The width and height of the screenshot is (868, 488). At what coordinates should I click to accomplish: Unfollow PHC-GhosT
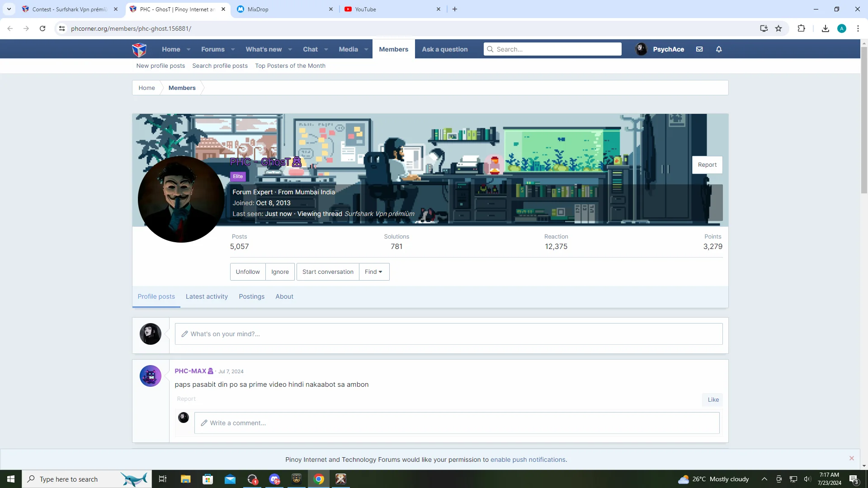248,272
